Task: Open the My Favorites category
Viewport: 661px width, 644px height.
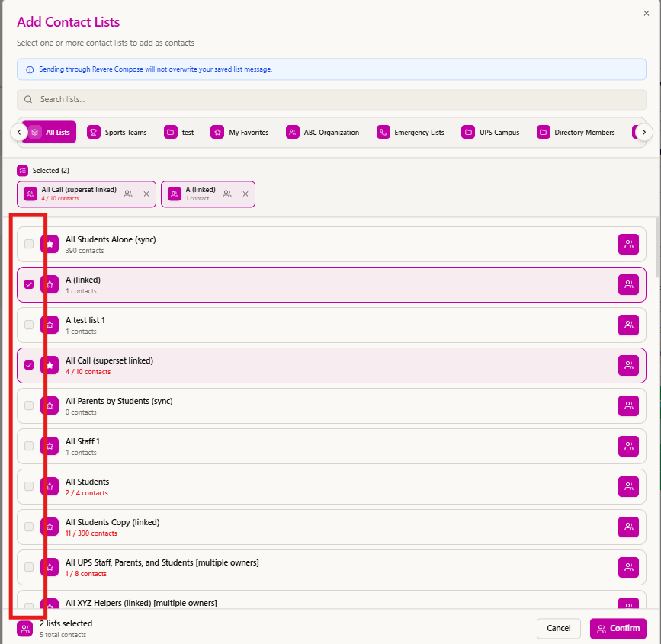Action: pyautogui.click(x=240, y=133)
